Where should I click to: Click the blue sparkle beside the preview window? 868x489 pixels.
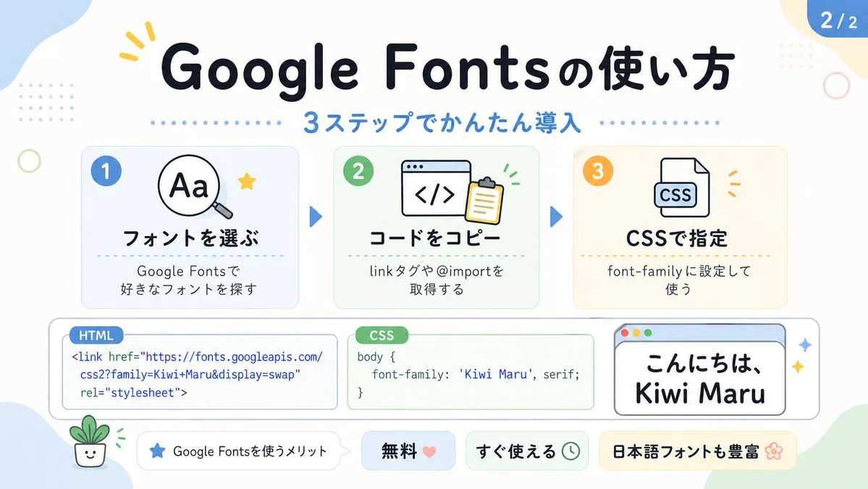(805, 345)
